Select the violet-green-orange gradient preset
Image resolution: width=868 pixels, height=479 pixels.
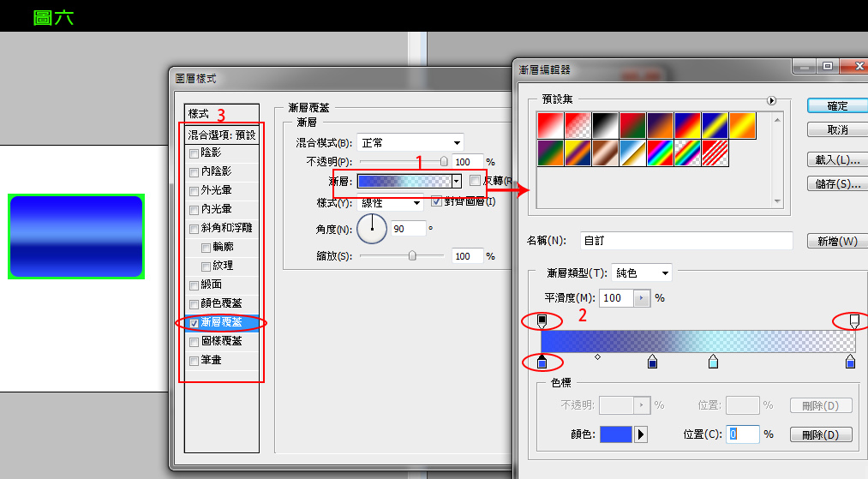coord(550,153)
